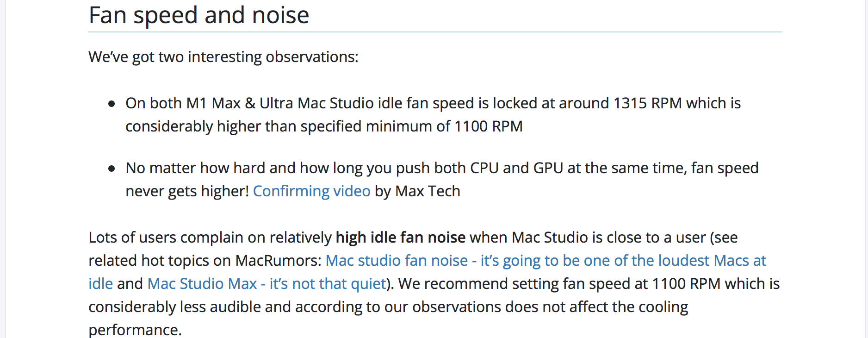Click "specified minimum of 1100 RPM" text

click(x=411, y=126)
